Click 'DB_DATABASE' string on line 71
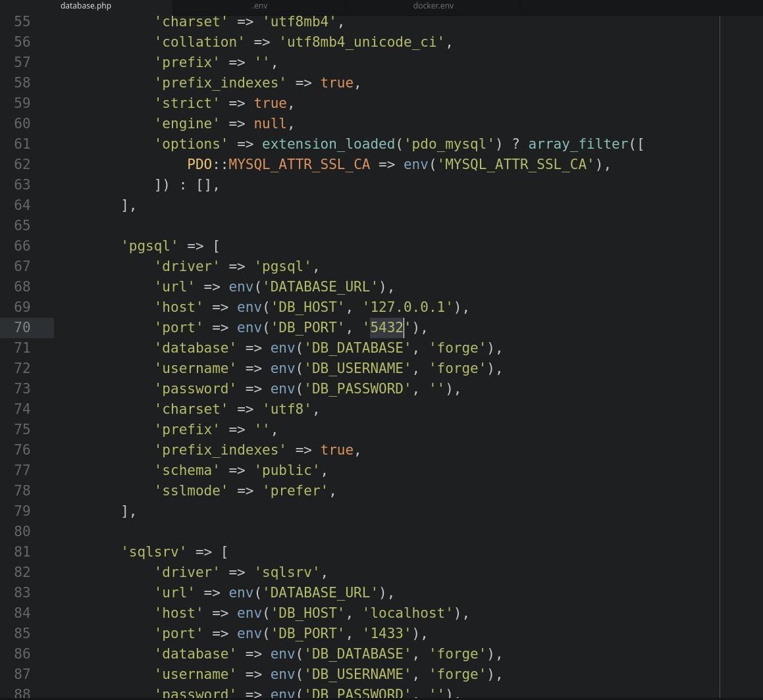Screen dimensions: 763x700 click(357, 348)
